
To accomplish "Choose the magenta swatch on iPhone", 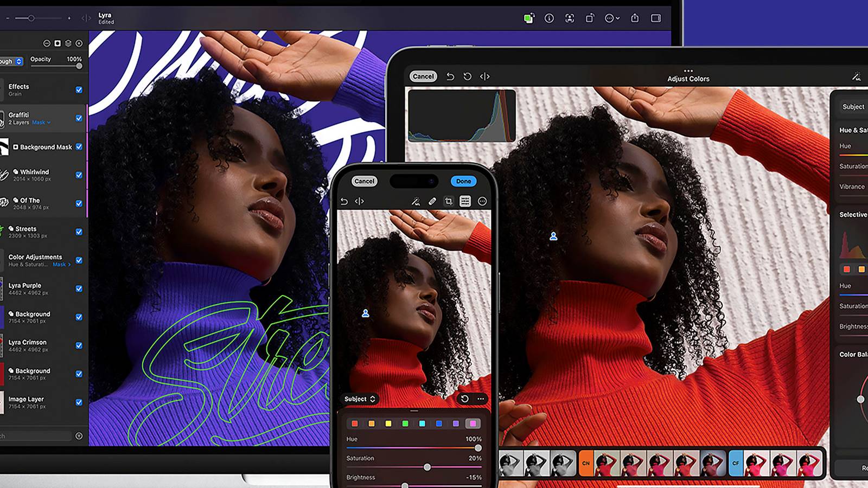I will [x=473, y=423].
